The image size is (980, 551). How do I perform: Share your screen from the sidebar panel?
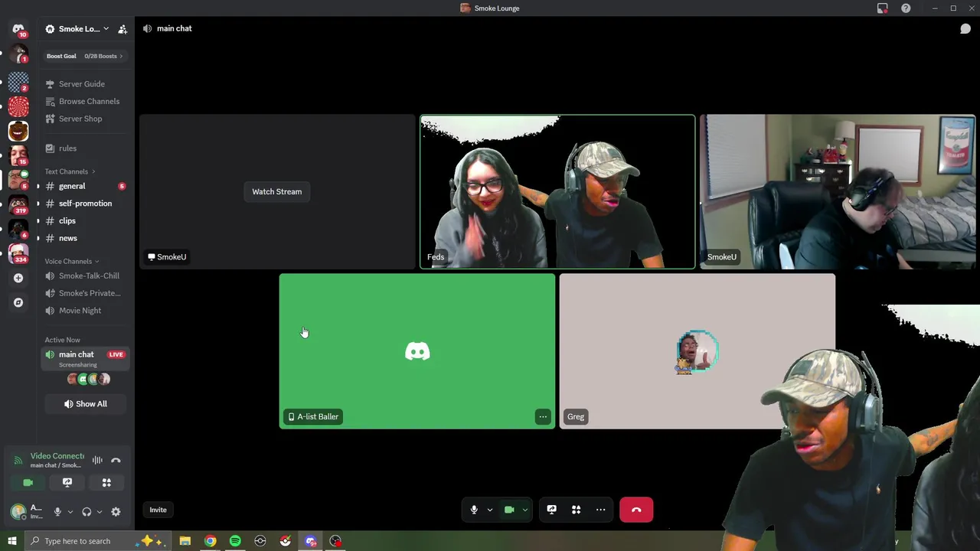tap(67, 482)
